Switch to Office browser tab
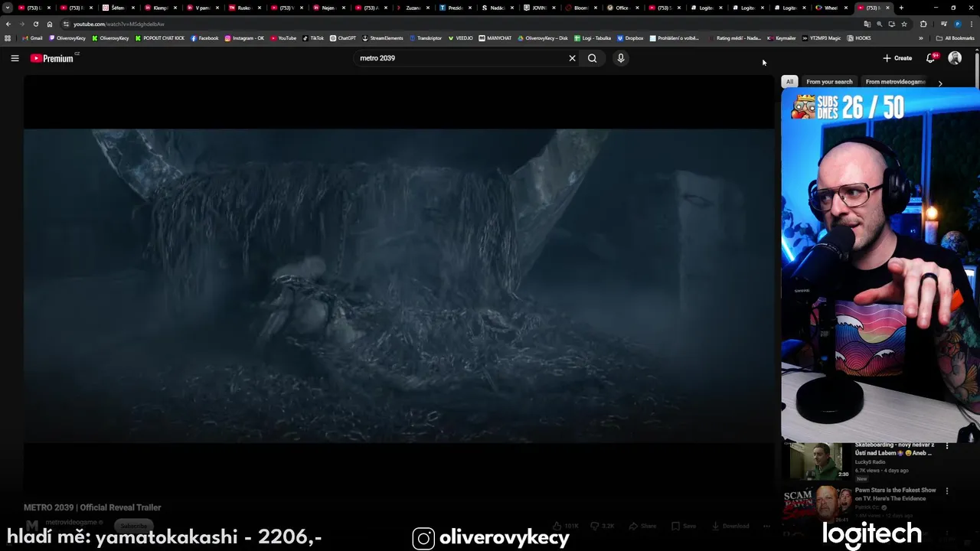Screen dimensions: 980x551 [x=621, y=8]
